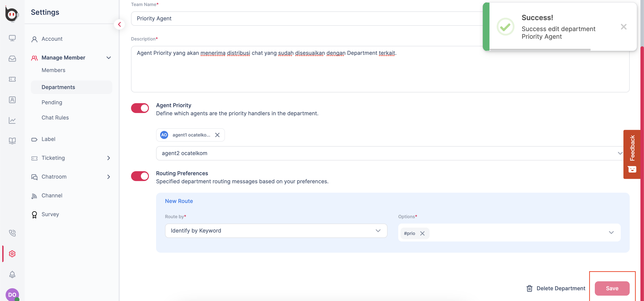This screenshot has width=644, height=301.
Task: Click the phone call icon
Action: [12, 233]
